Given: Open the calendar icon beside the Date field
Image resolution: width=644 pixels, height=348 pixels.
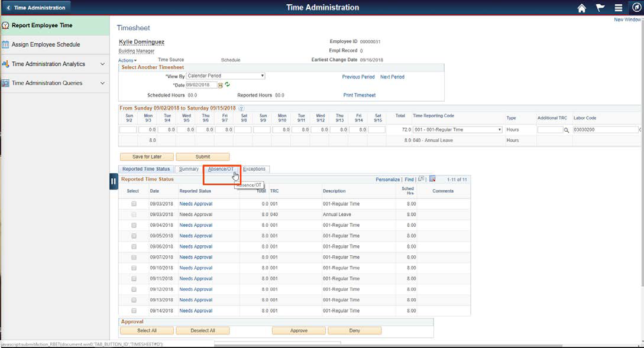Looking at the screenshot, I should 219,84.
